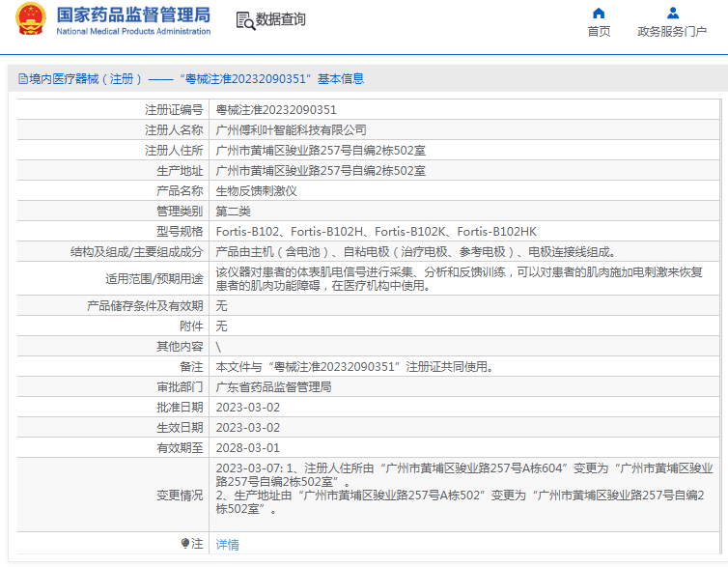Click 生效日期 value 2023-03-02
The image size is (728, 567).
click(248, 428)
